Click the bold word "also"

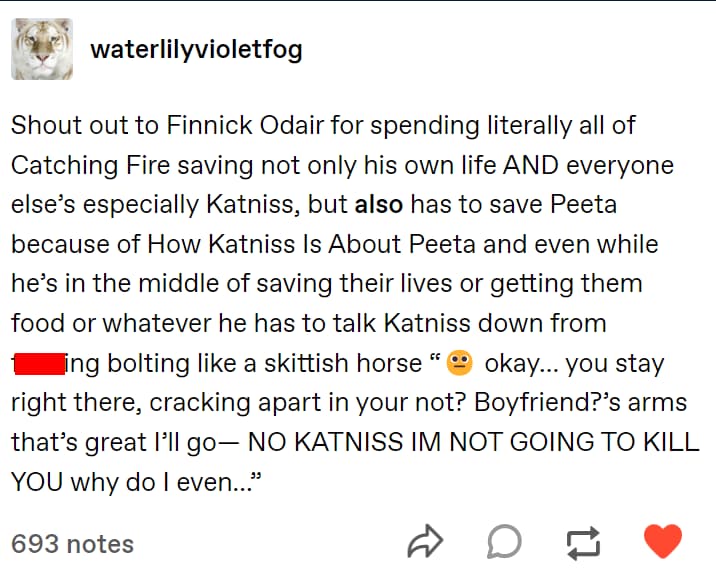(x=379, y=205)
